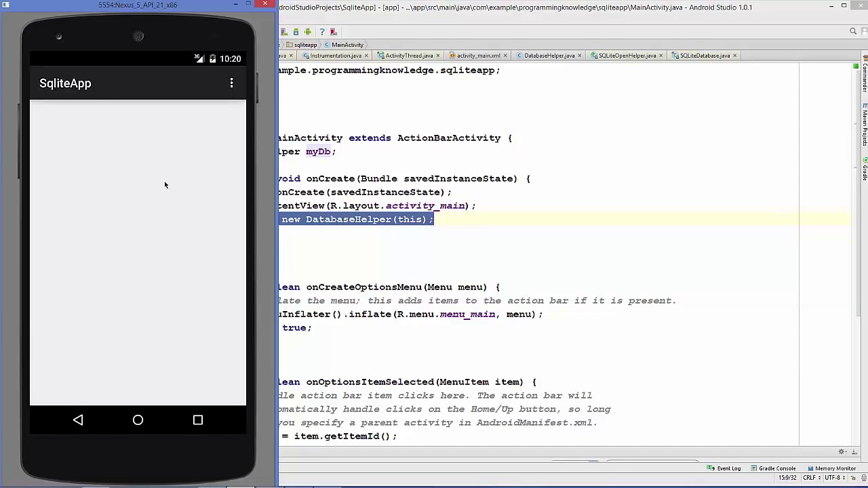The width and height of the screenshot is (868, 488).
Task: Click the Help question mark icon
Action: click(322, 32)
